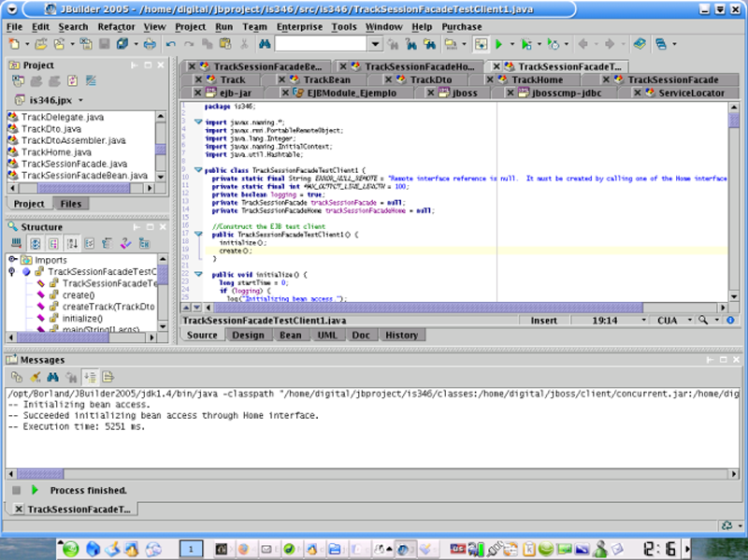Open the is346.jpx project dropdown
The height and width of the screenshot is (560, 748).
tap(80, 99)
